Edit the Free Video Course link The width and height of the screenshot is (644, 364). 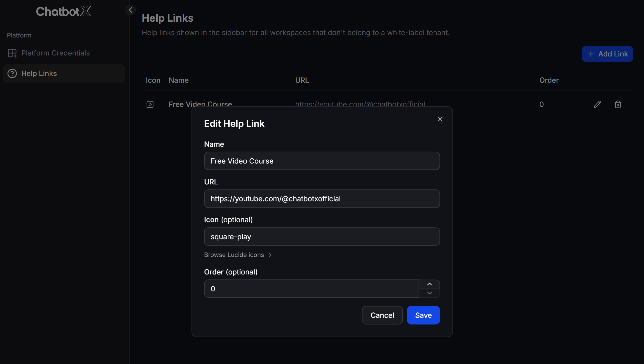(x=597, y=104)
